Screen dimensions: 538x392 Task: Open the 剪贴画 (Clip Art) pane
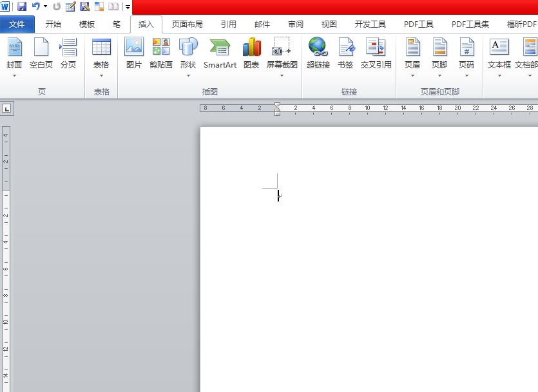(160, 55)
